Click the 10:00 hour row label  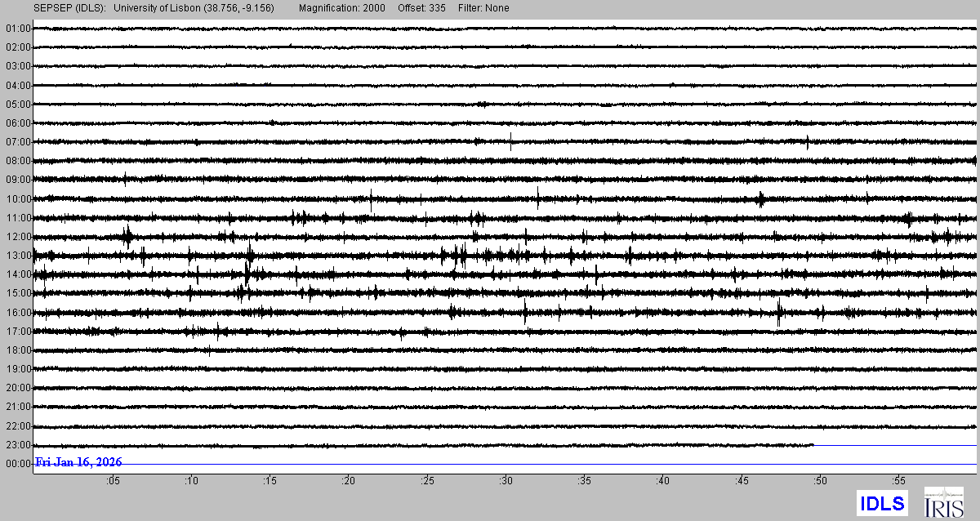[18, 199]
